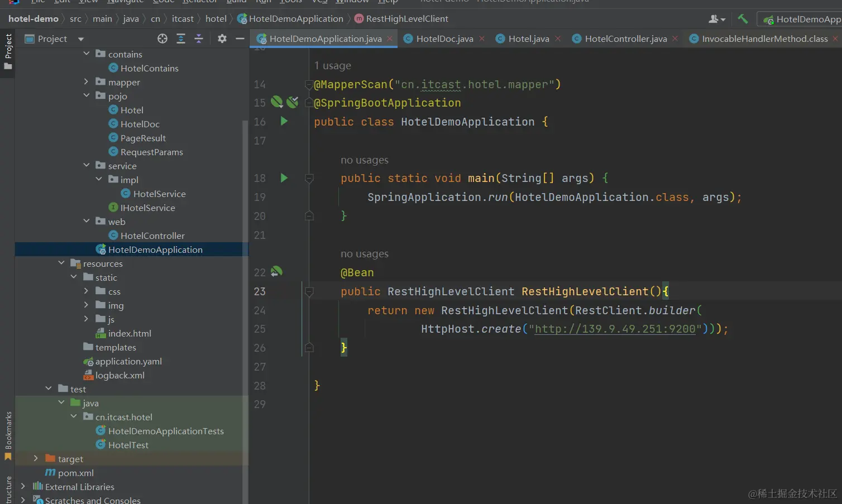Hide the Project panel with minus icon
842x504 pixels.
240,39
